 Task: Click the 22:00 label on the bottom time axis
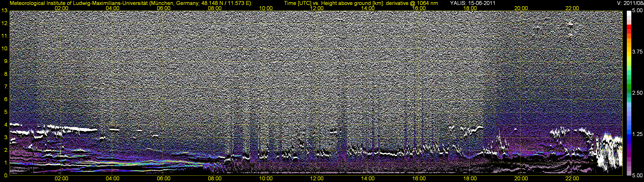[572, 179]
